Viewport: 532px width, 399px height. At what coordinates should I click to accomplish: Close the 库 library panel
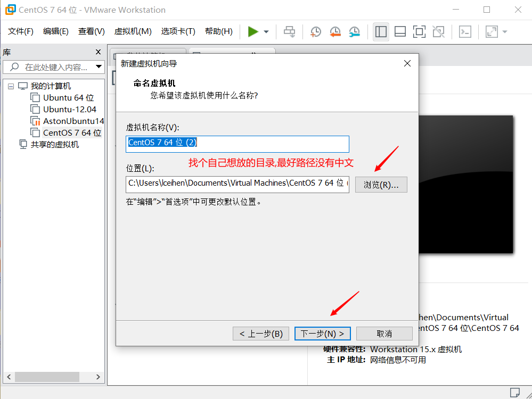pyautogui.click(x=99, y=52)
